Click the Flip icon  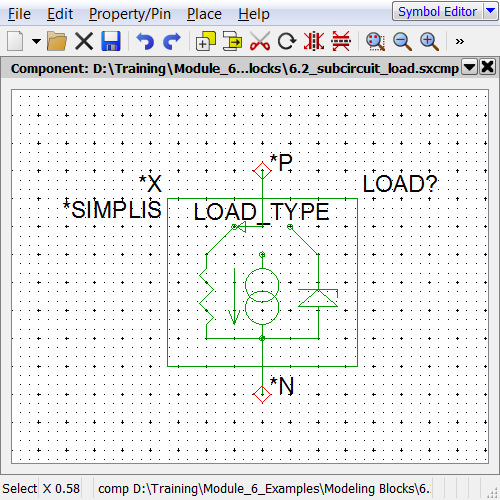[341, 41]
